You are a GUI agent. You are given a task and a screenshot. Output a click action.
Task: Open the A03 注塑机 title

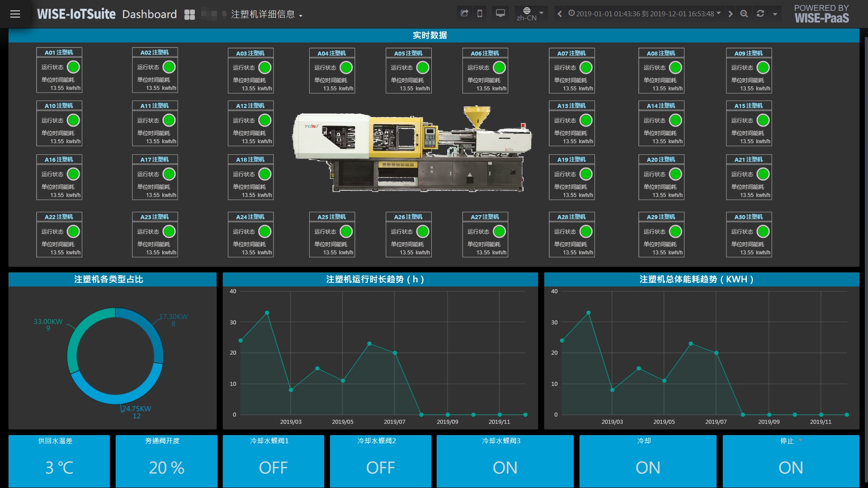(250, 53)
